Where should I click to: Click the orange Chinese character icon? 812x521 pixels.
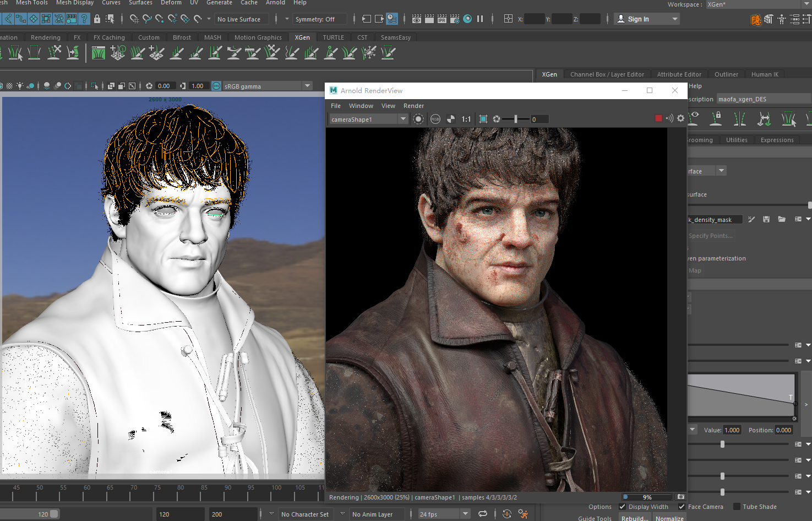[756, 20]
